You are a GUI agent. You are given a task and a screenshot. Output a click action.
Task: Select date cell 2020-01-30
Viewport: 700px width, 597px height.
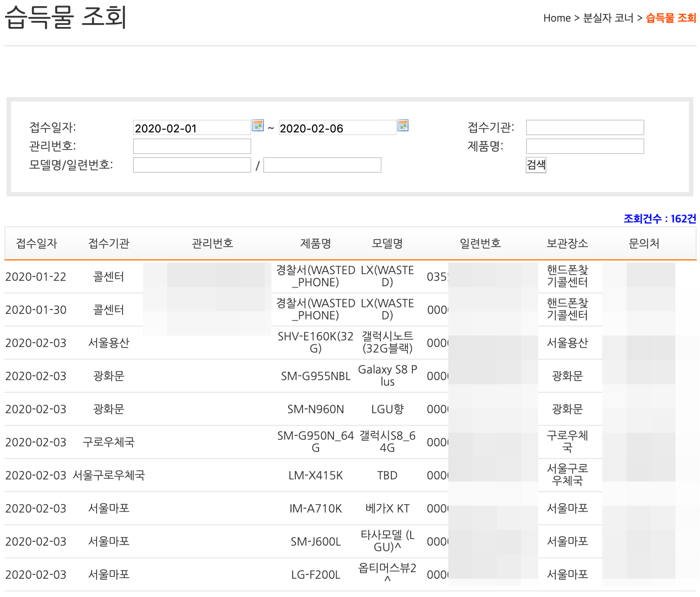click(x=36, y=310)
